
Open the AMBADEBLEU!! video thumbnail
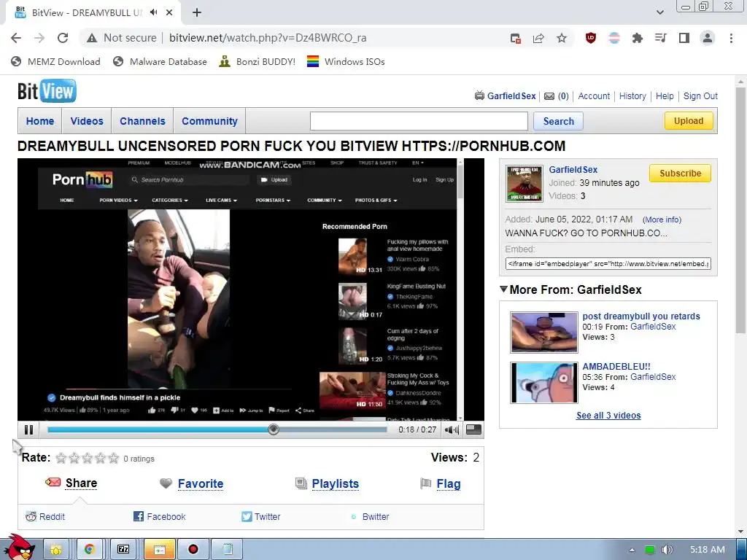[543, 382]
